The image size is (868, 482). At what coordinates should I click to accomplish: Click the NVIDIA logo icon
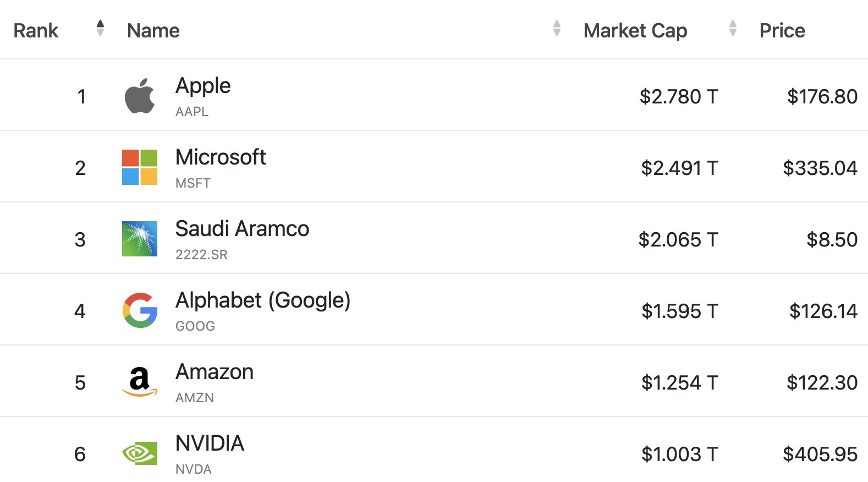pyautogui.click(x=140, y=453)
